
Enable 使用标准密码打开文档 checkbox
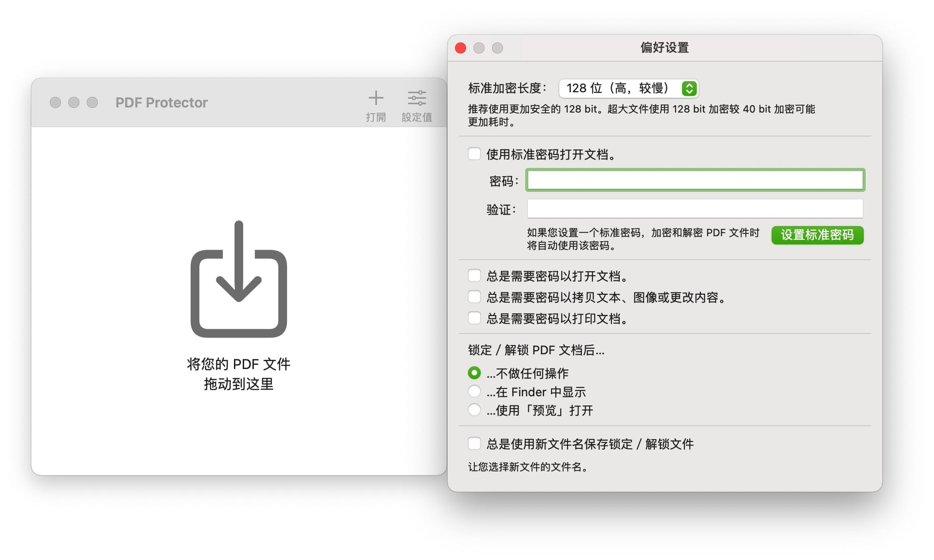coord(474,154)
